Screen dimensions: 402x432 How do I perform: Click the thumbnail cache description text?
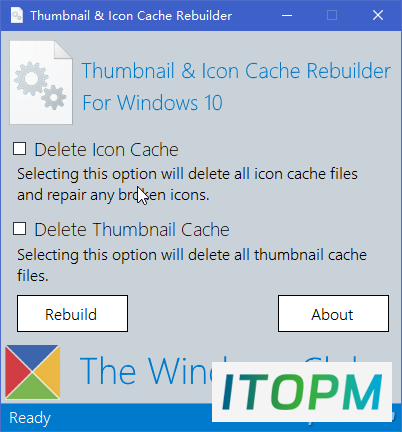[192, 265]
